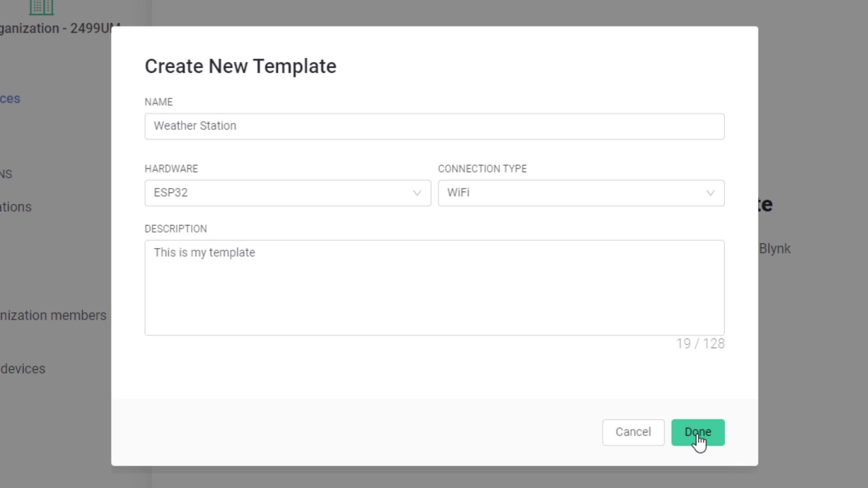This screenshot has height=488, width=868.
Task: Click the DESCRIPTION field label
Action: click(x=175, y=229)
